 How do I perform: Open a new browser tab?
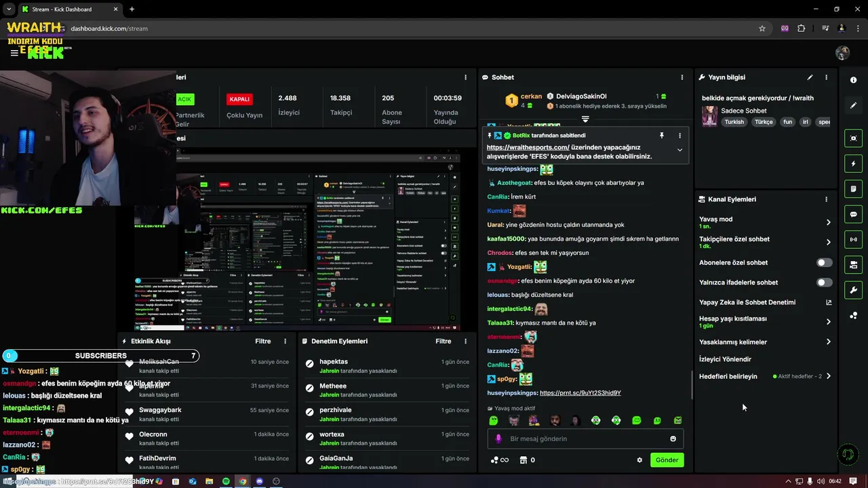click(x=132, y=9)
